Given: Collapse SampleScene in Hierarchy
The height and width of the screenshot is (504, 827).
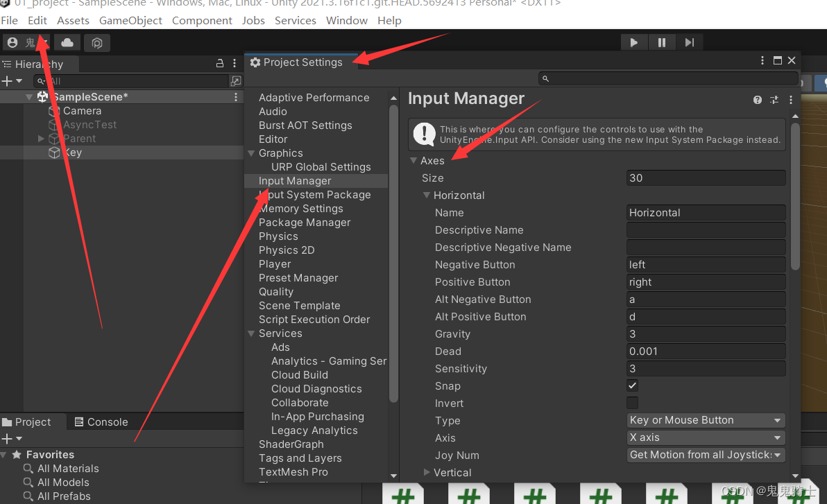Looking at the screenshot, I should (29, 97).
